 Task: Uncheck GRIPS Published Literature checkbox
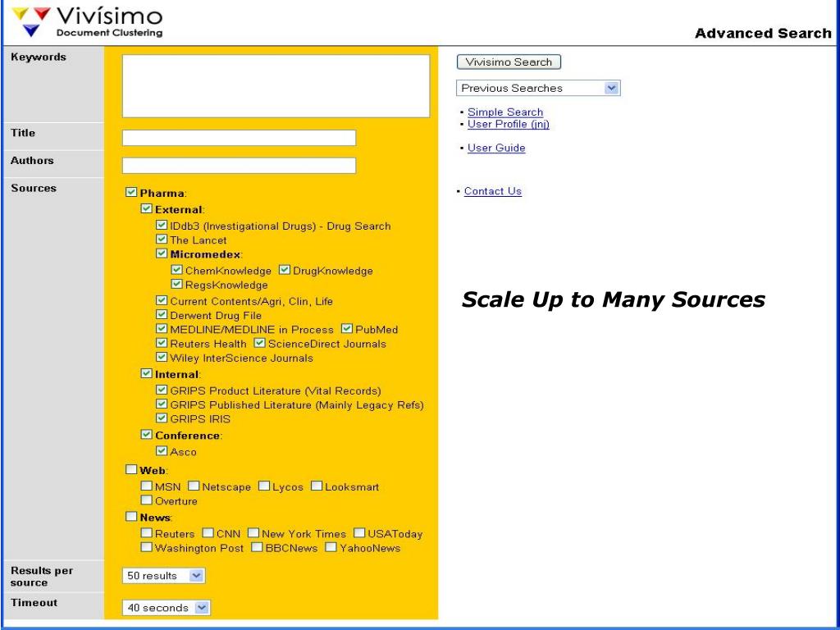(x=162, y=404)
